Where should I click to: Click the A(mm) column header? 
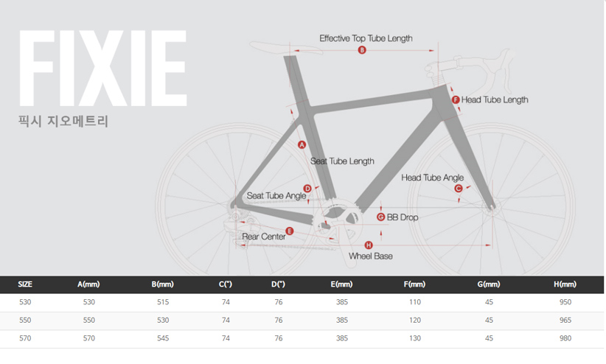(88, 284)
